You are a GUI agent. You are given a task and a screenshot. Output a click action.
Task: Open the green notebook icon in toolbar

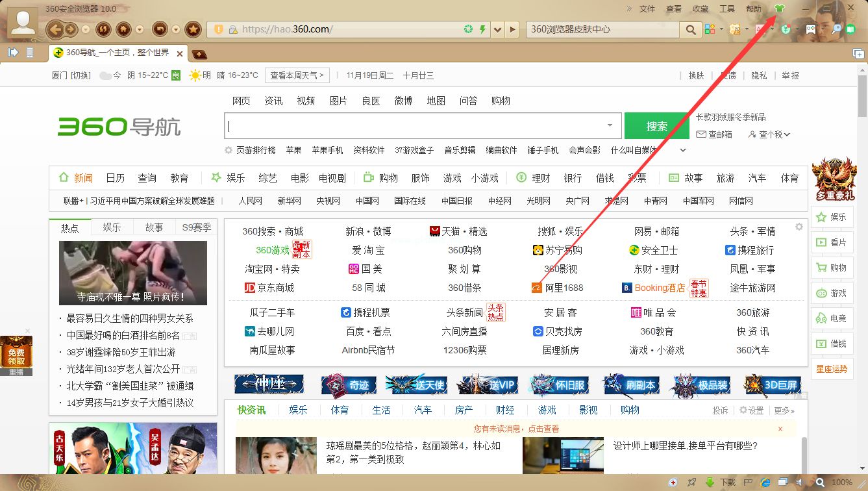850,29
